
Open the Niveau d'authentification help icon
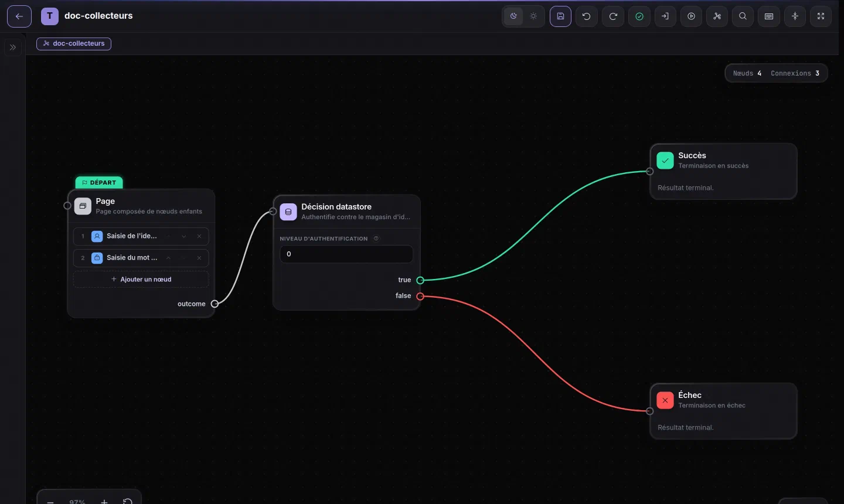click(376, 239)
